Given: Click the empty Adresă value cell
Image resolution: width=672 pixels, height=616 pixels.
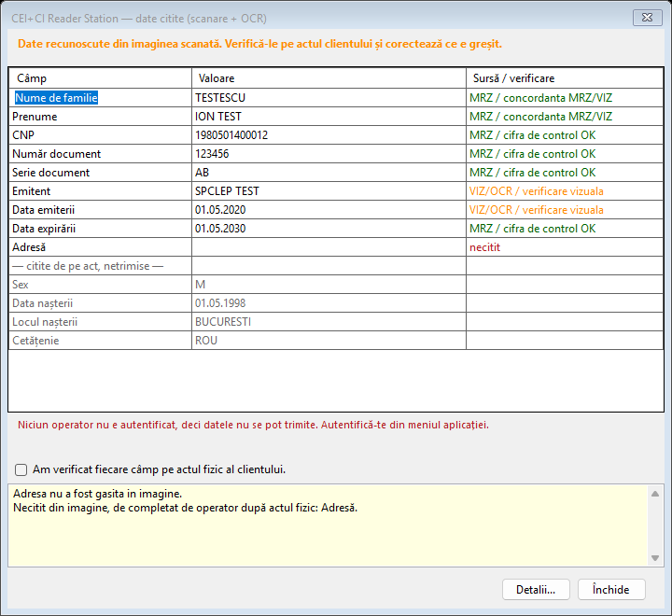Looking at the screenshot, I should [329, 247].
